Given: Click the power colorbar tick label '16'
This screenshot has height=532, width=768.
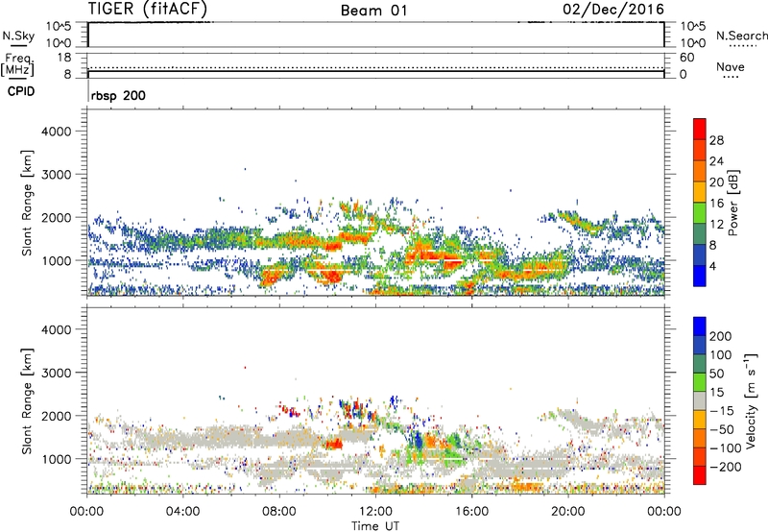Looking at the screenshot, I should pos(716,204).
